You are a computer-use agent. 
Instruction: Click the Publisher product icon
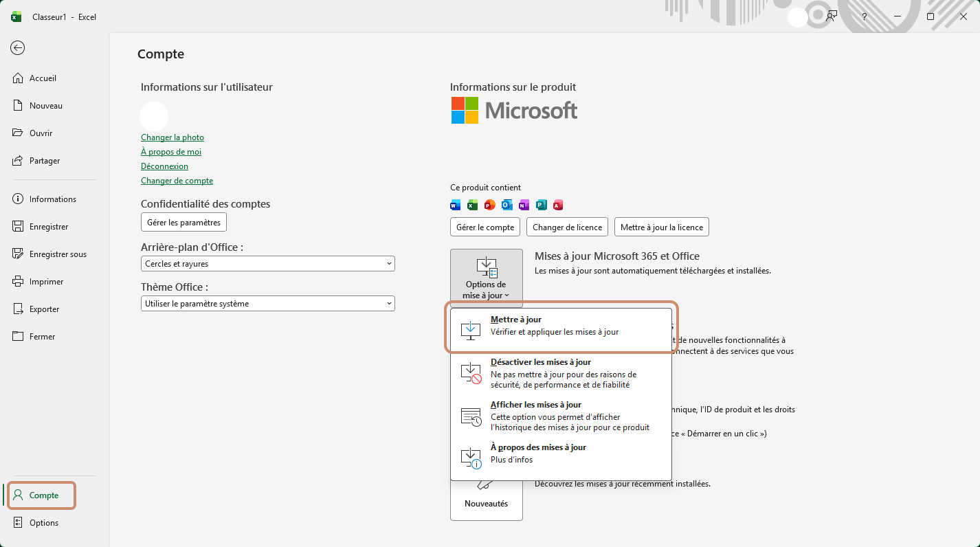(x=541, y=205)
